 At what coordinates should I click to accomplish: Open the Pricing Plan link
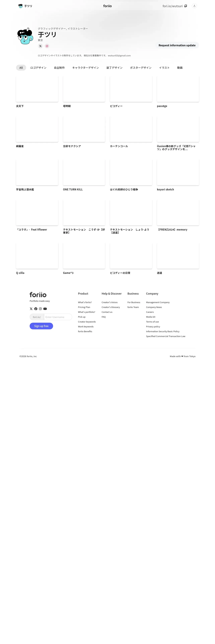(84, 307)
